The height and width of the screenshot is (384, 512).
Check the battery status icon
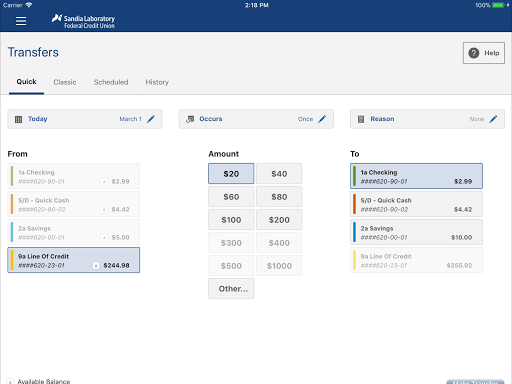click(498, 5)
